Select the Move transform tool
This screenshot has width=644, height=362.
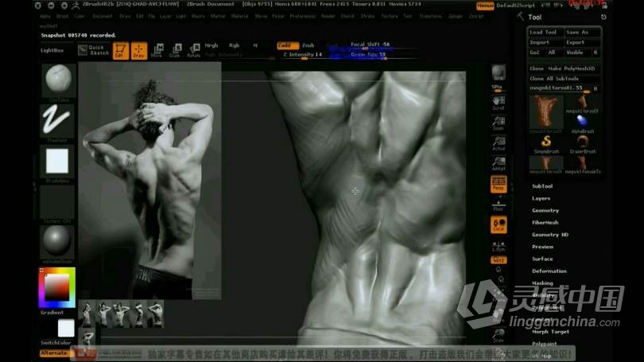coord(157,51)
